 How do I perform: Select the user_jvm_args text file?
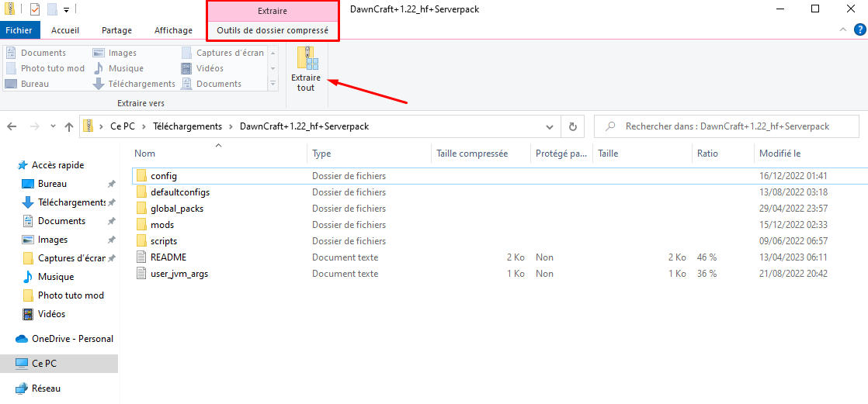172,274
